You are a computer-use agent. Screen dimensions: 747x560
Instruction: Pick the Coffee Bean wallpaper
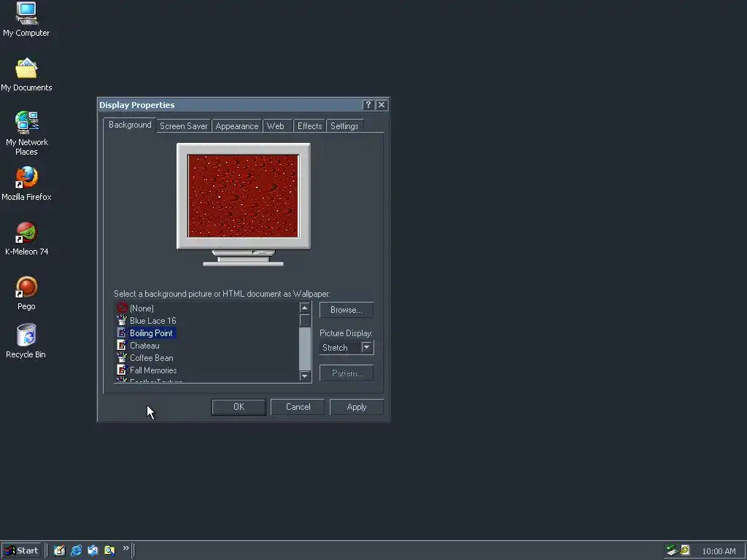(x=152, y=357)
